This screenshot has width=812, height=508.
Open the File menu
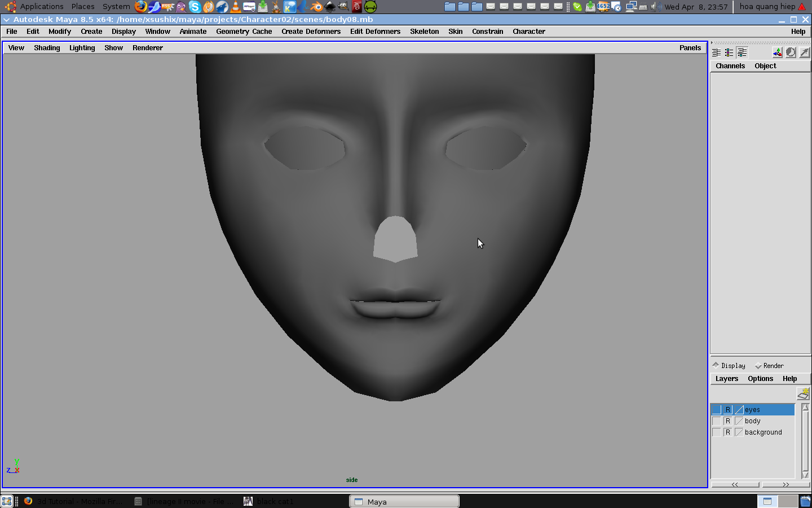[x=12, y=32]
